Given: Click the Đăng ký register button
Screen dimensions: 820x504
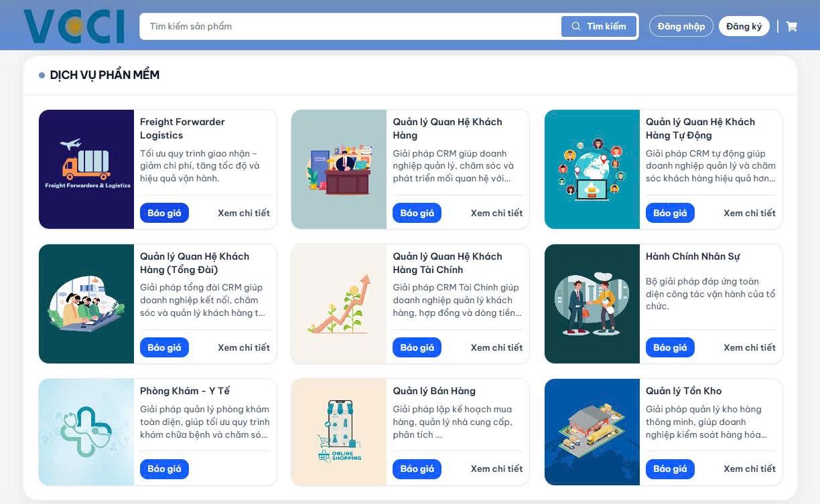Looking at the screenshot, I should [744, 27].
